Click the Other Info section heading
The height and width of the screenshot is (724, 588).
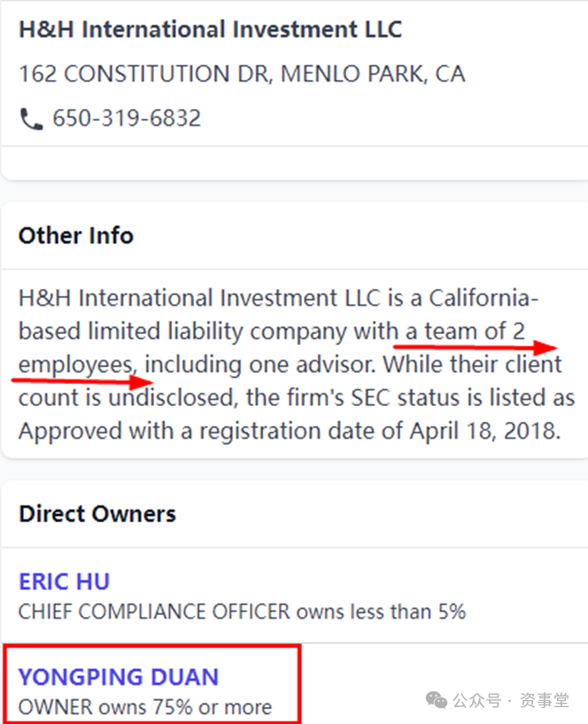76,236
